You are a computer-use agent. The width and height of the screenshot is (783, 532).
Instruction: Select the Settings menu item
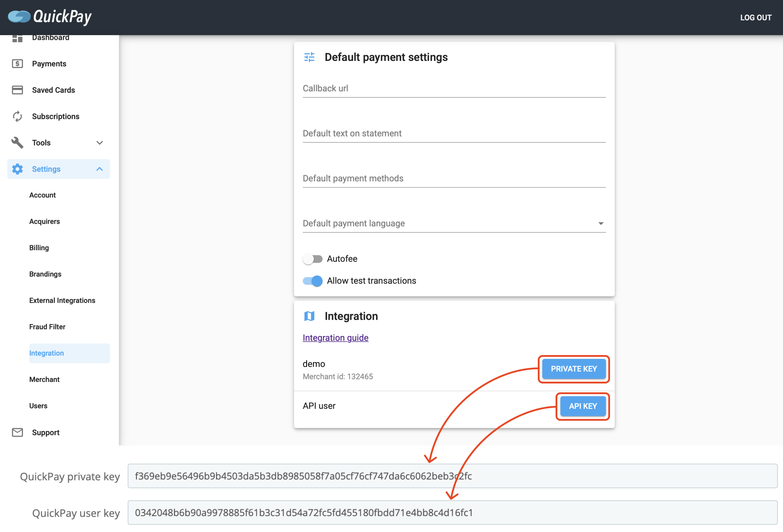[x=59, y=169]
